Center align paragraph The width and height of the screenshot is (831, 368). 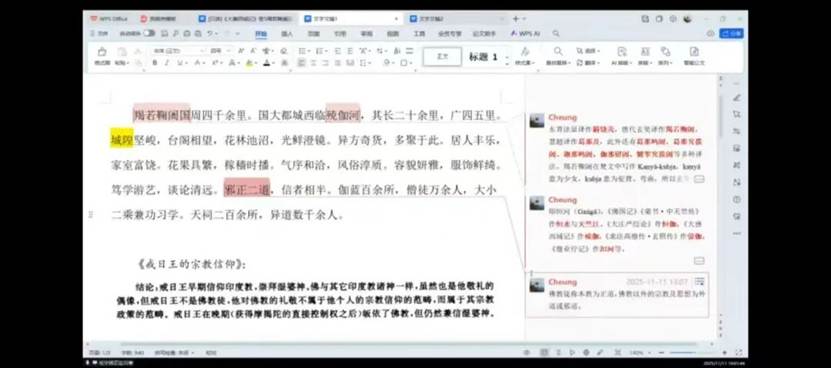click(x=313, y=63)
